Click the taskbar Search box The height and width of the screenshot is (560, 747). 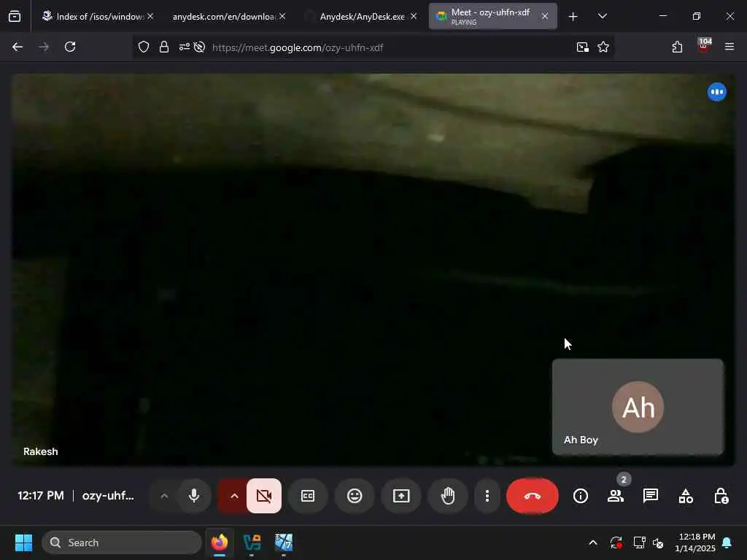point(122,542)
